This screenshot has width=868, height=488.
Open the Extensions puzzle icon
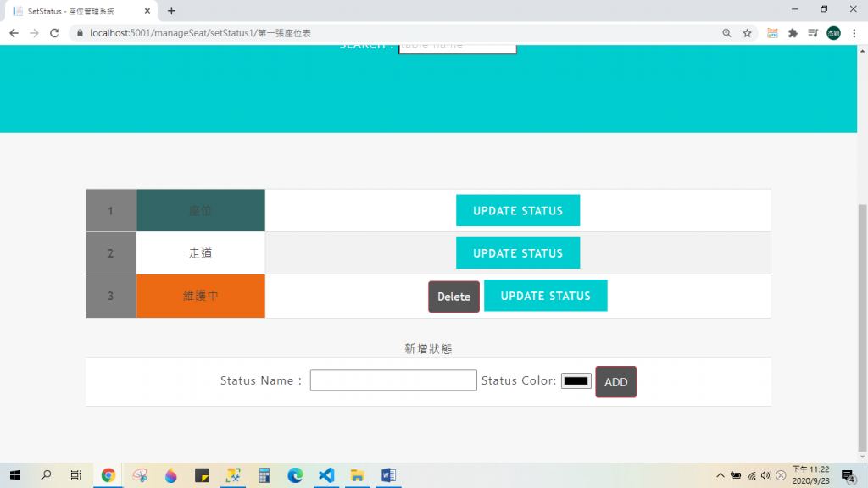coord(793,33)
